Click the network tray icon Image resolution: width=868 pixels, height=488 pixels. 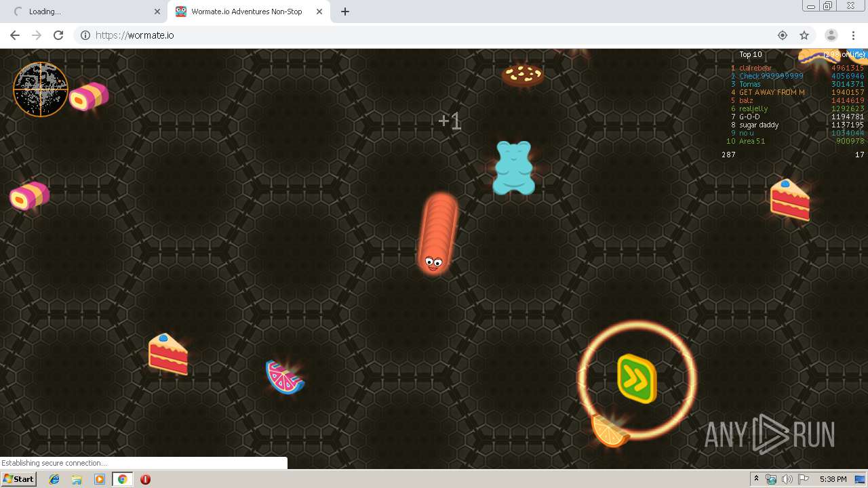(x=771, y=479)
